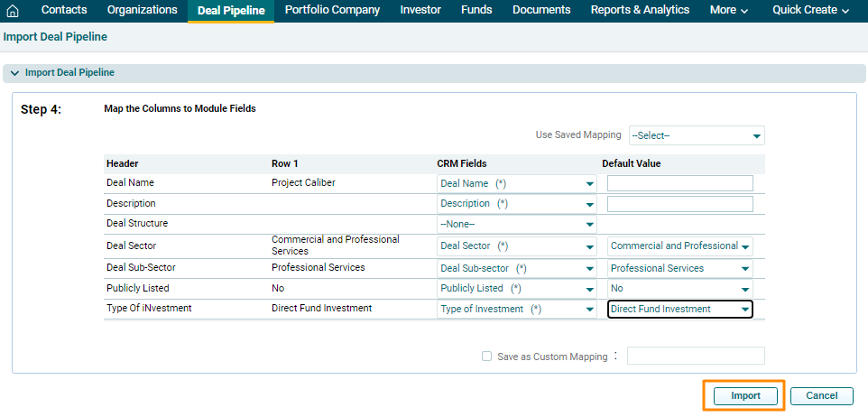Click the Deal Name default value field
Image resolution: width=868 pixels, height=417 pixels.
(x=679, y=183)
